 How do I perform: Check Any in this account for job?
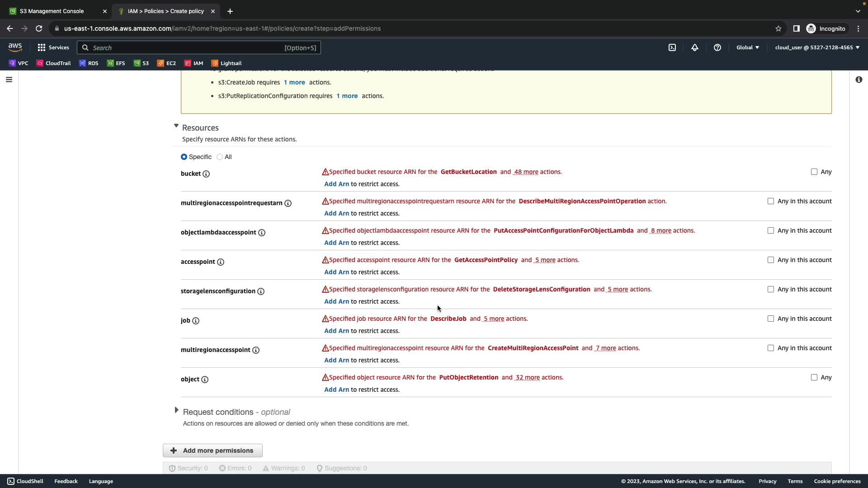(771, 319)
